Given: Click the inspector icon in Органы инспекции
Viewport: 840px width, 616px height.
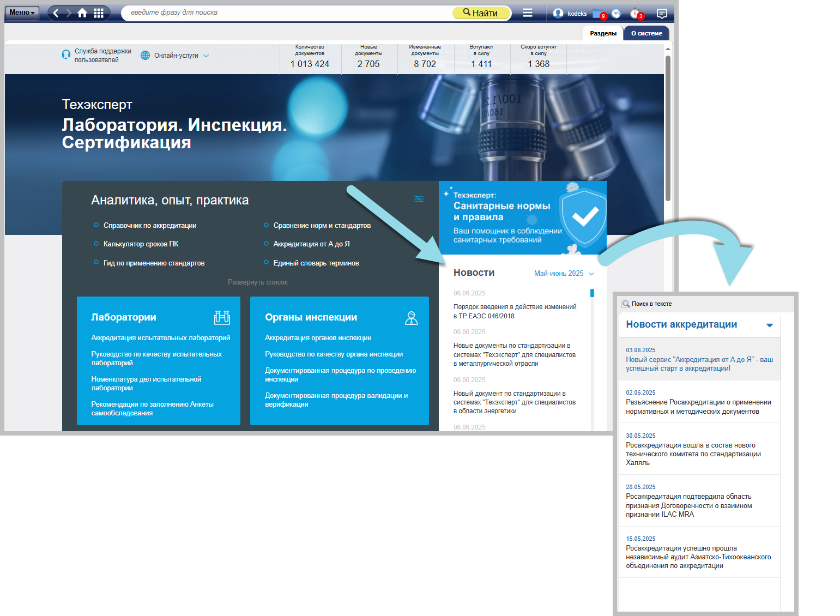Looking at the screenshot, I should pyautogui.click(x=412, y=318).
